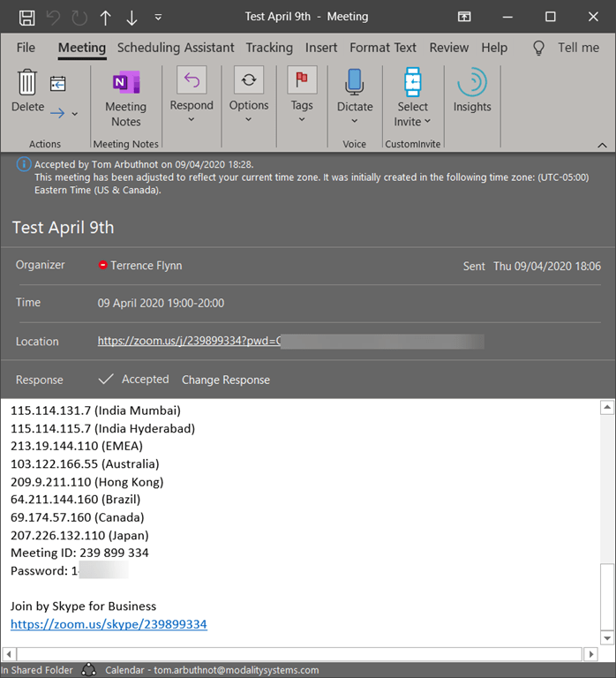Go to next item with the down arrow
Image resolution: width=616 pixels, height=678 pixels.
[x=132, y=17]
